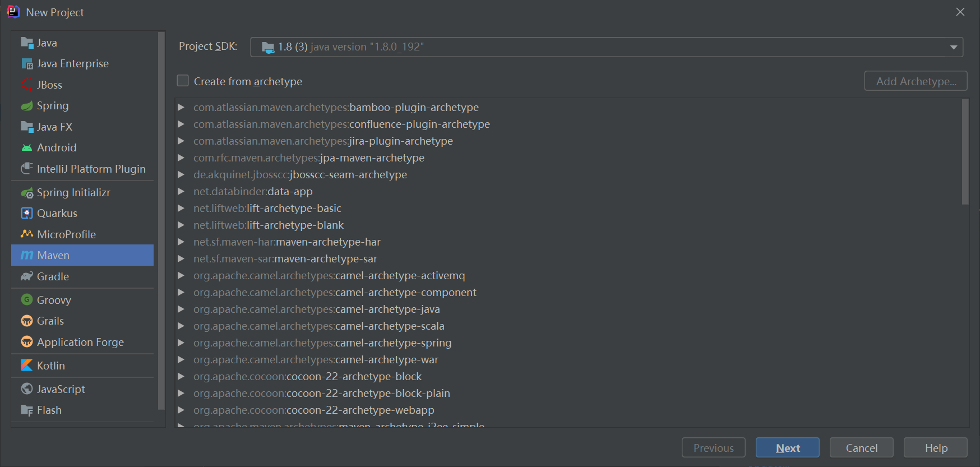Pick the Application Forge icon
The height and width of the screenshot is (467, 980).
click(27, 342)
